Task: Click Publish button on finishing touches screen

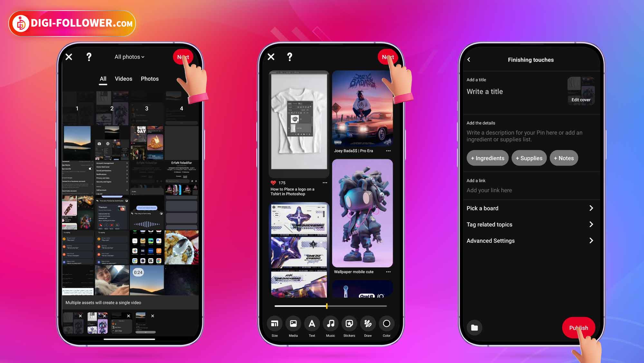Action: click(x=579, y=328)
